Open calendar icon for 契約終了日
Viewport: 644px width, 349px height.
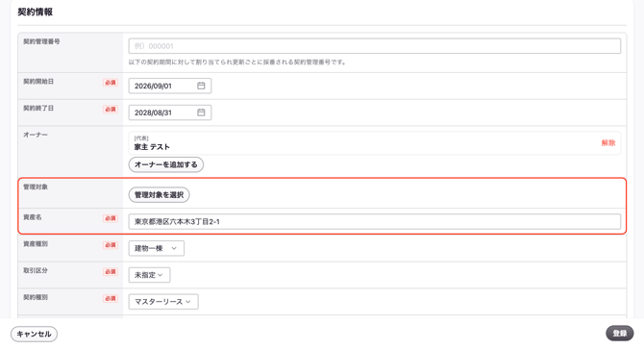201,112
